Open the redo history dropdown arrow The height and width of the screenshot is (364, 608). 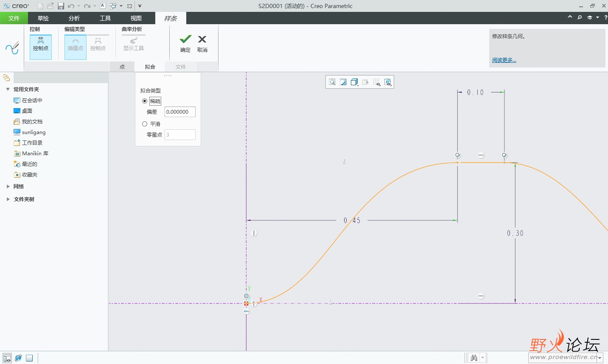tap(95, 6)
